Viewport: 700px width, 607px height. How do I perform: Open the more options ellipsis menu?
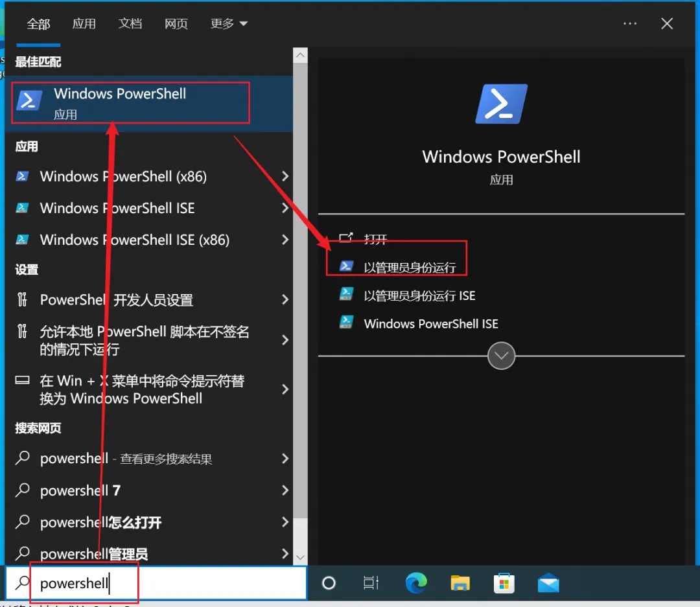630,24
